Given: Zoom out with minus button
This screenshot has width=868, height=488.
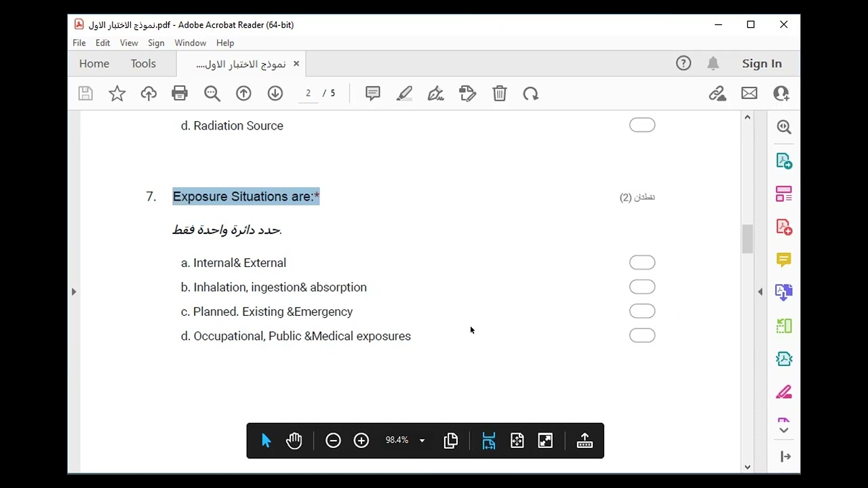Looking at the screenshot, I should (333, 441).
